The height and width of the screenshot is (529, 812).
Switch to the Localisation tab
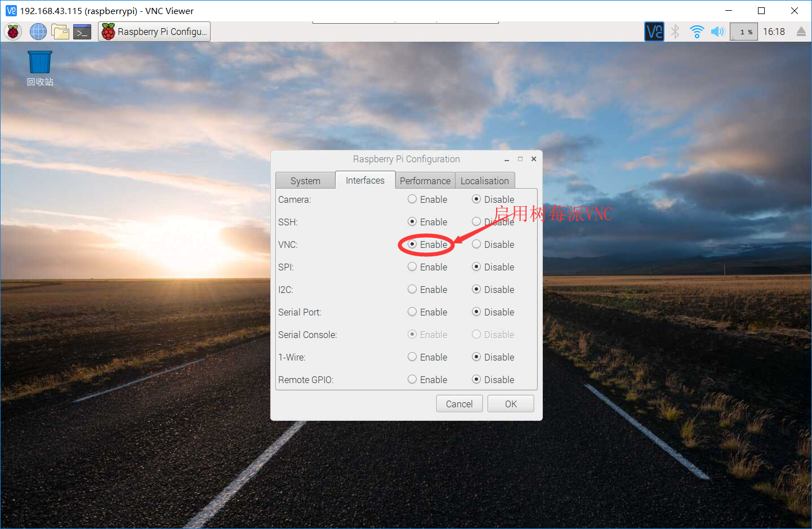[485, 181]
